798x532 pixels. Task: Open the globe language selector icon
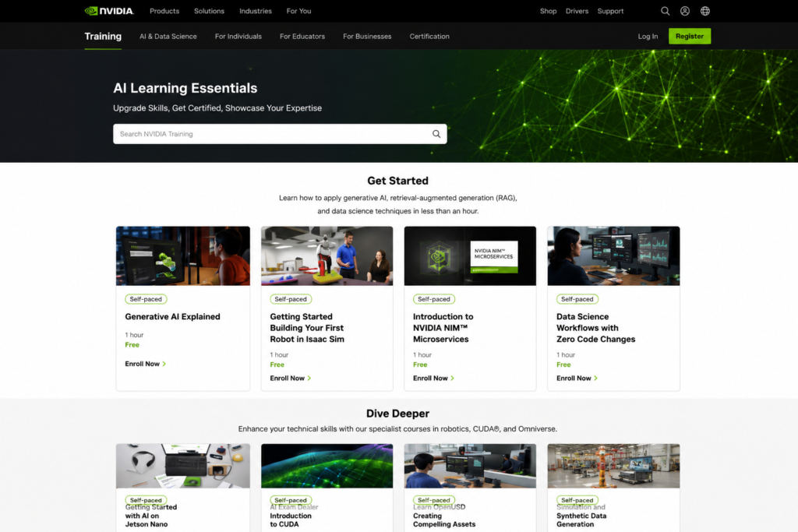coord(704,11)
